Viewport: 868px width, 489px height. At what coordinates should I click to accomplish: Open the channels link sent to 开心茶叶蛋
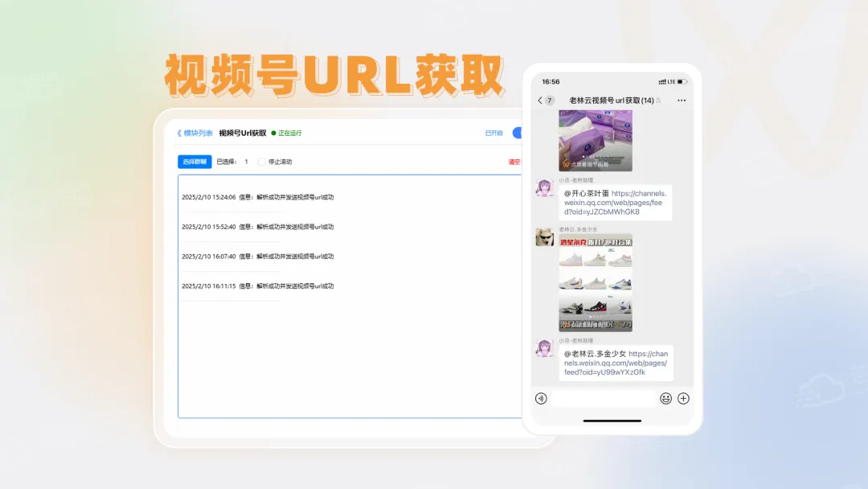615,203
